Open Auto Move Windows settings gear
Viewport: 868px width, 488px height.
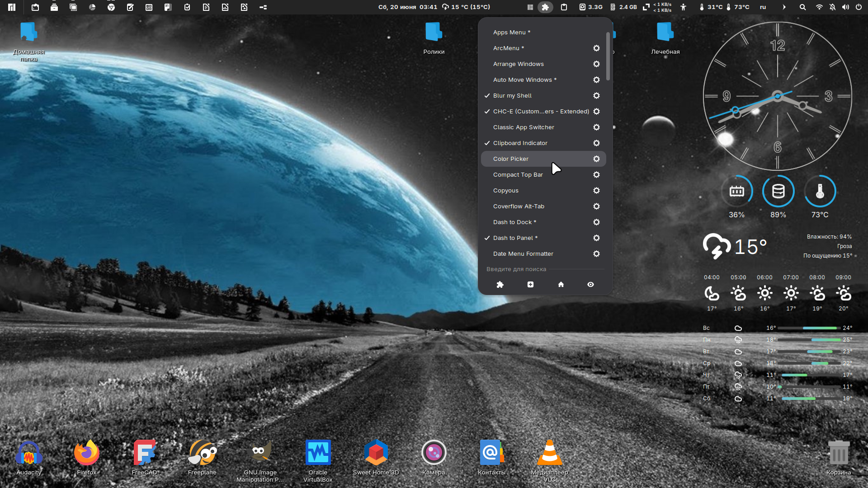coord(596,80)
